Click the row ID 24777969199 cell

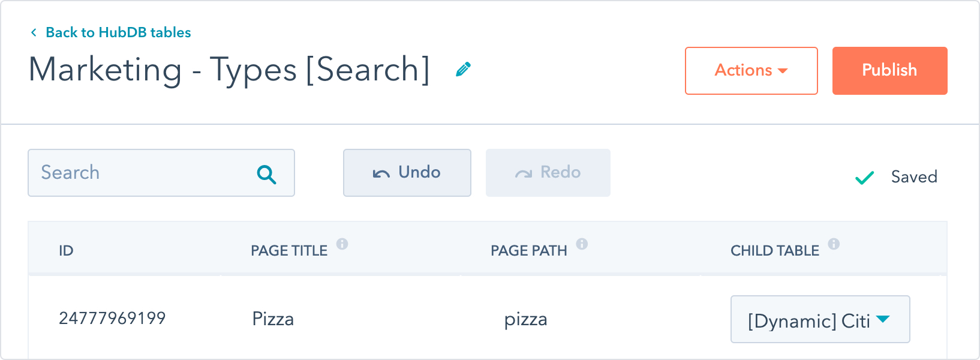tap(112, 318)
